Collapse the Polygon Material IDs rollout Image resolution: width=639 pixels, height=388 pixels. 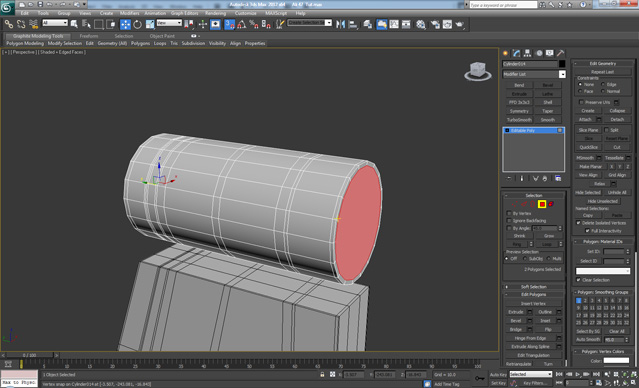click(603, 242)
